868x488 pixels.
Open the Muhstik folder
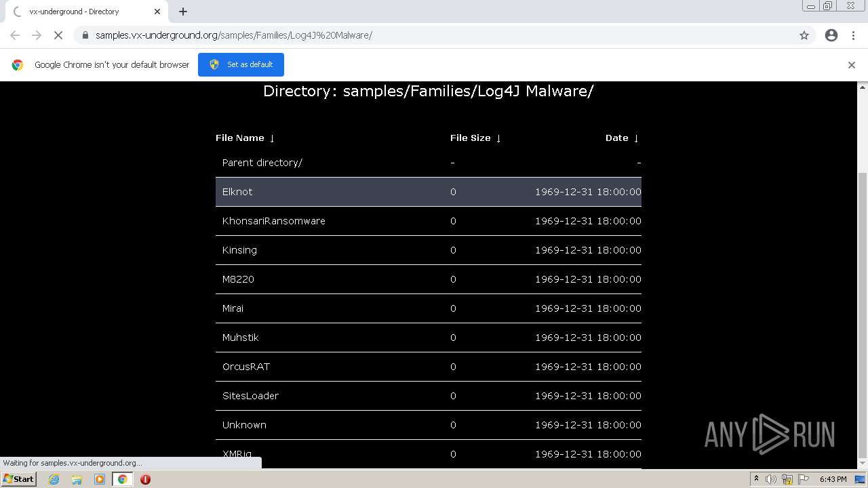pos(240,338)
